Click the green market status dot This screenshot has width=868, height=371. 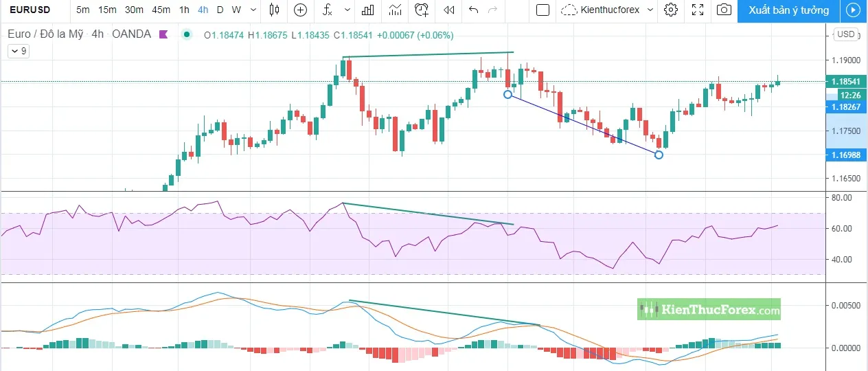pyautogui.click(x=187, y=34)
